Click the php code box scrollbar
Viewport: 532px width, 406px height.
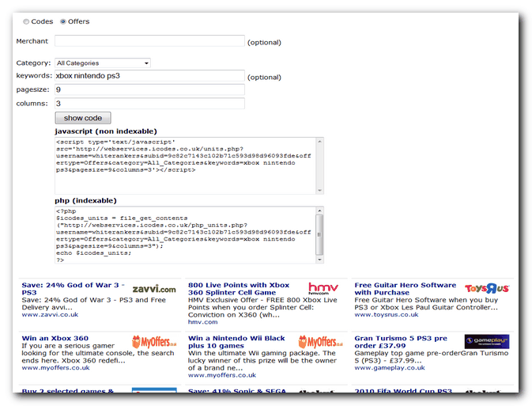pos(319,235)
